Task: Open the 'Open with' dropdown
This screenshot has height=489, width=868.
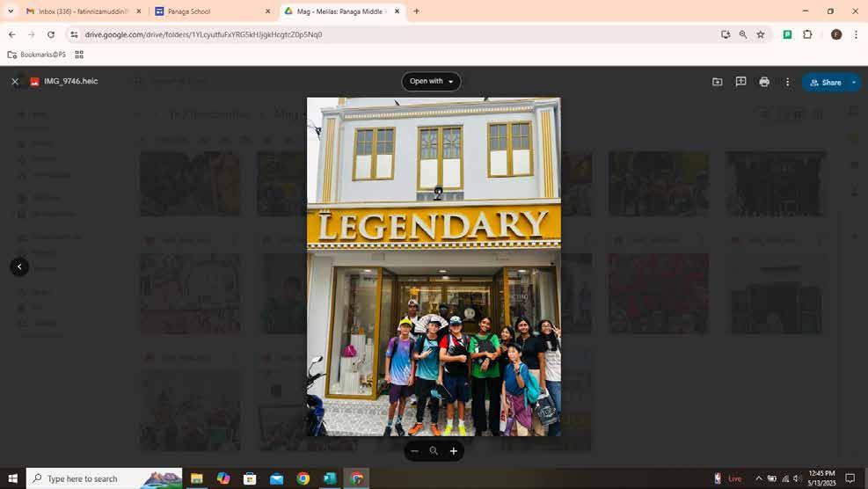Action: (431, 82)
